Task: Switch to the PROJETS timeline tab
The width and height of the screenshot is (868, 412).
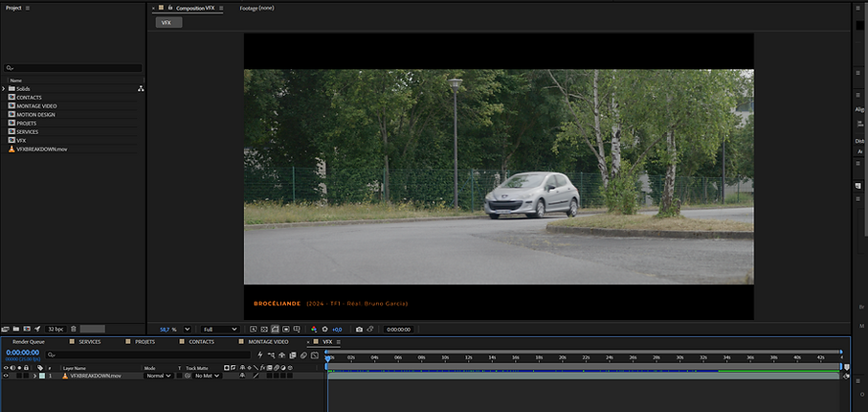Action: click(145, 342)
